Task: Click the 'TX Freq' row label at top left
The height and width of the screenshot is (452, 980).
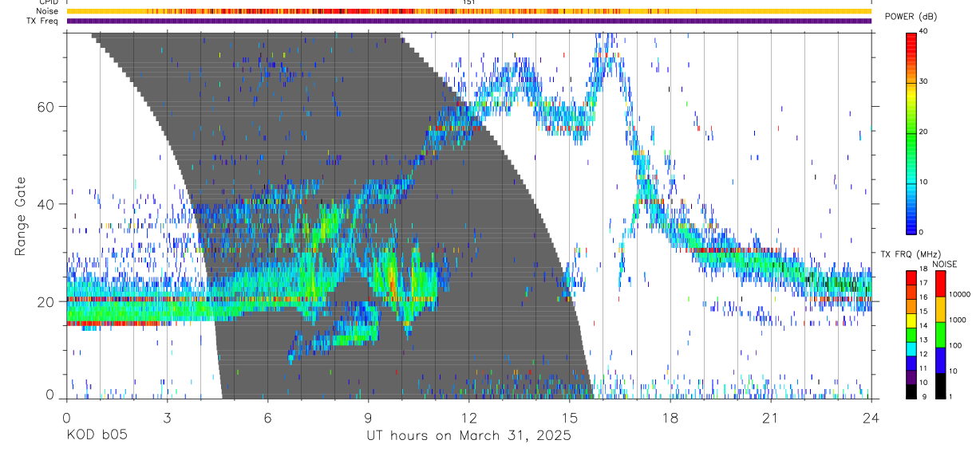Action: [x=44, y=21]
